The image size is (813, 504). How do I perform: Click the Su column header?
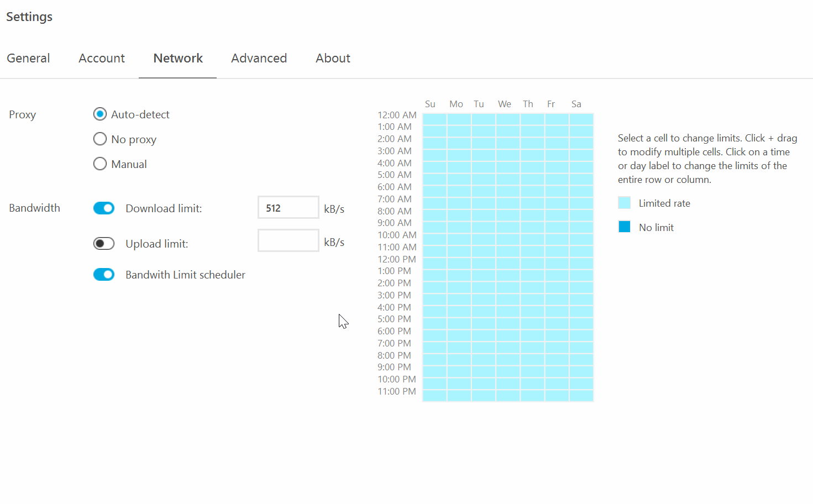(x=430, y=104)
